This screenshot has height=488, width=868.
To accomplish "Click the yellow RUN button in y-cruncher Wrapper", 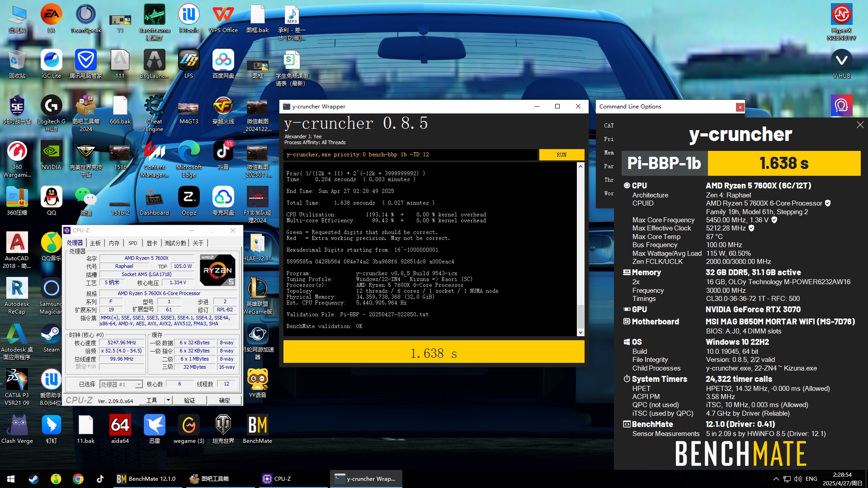I will point(561,155).
